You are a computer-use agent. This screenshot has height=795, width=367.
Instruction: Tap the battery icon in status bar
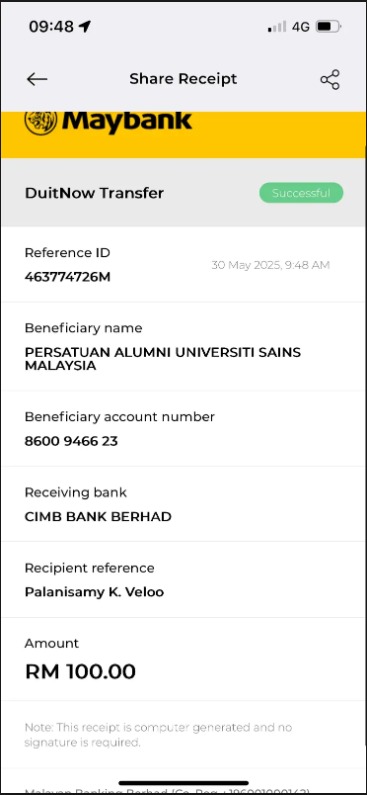pos(328,26)
